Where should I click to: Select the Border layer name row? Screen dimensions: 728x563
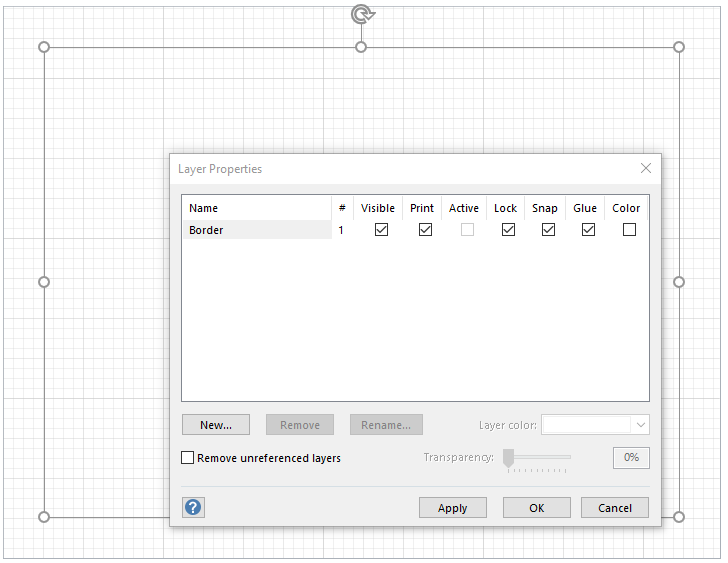[258, 230]
